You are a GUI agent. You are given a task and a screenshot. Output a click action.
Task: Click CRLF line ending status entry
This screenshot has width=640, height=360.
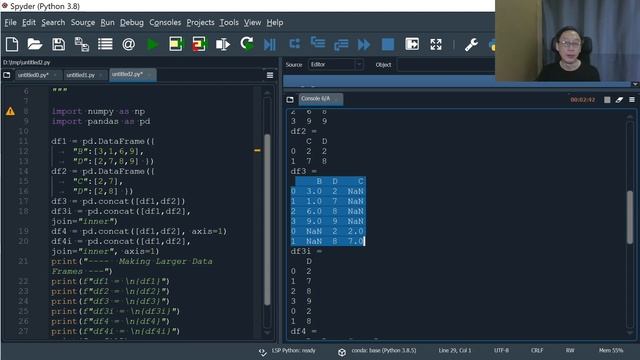click(537, 351)
